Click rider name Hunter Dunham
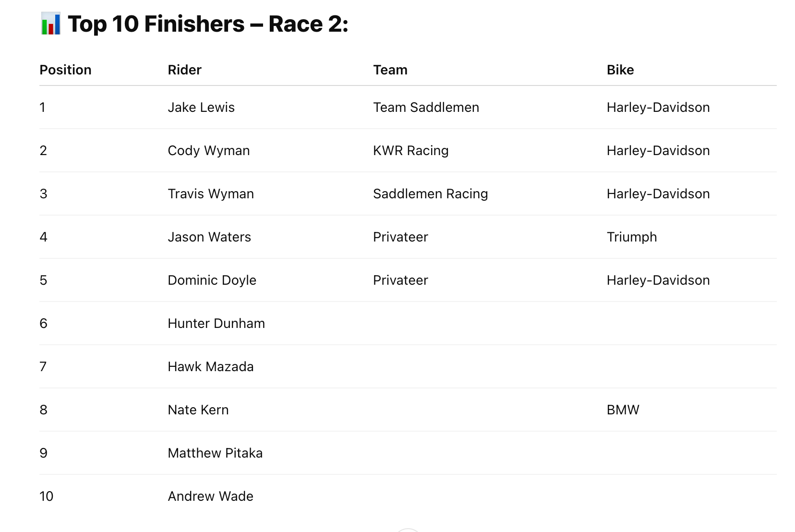Image resolution: width=795 pixels, height=532 pixels. tap(217, 324)
